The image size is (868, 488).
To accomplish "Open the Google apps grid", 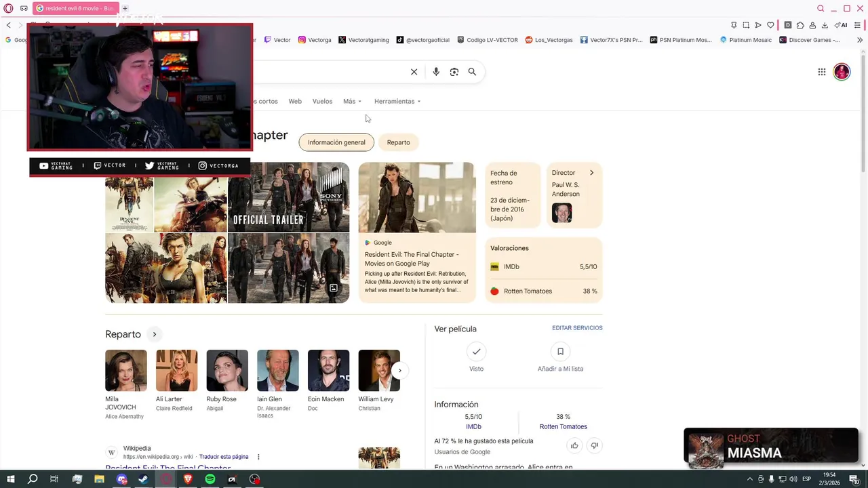I will [x=822, y=72].
